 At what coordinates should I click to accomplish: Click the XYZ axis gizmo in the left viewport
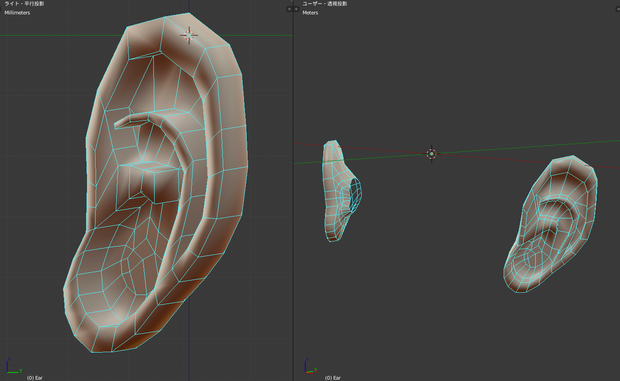pos(13,366)
